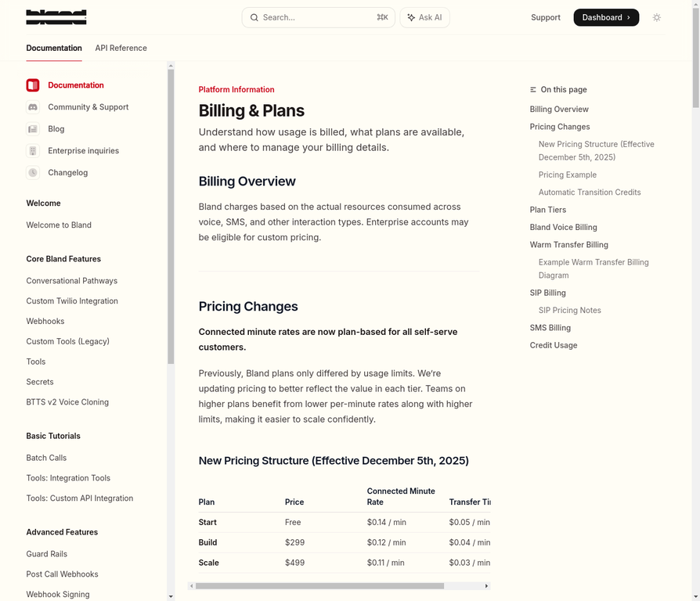
Task: Click the Enterprise inquiries building icon
Action: pos(33,151)
